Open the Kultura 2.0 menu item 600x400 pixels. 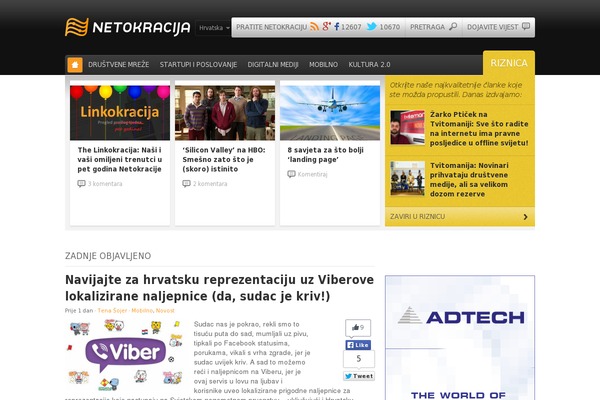[369, 65]
